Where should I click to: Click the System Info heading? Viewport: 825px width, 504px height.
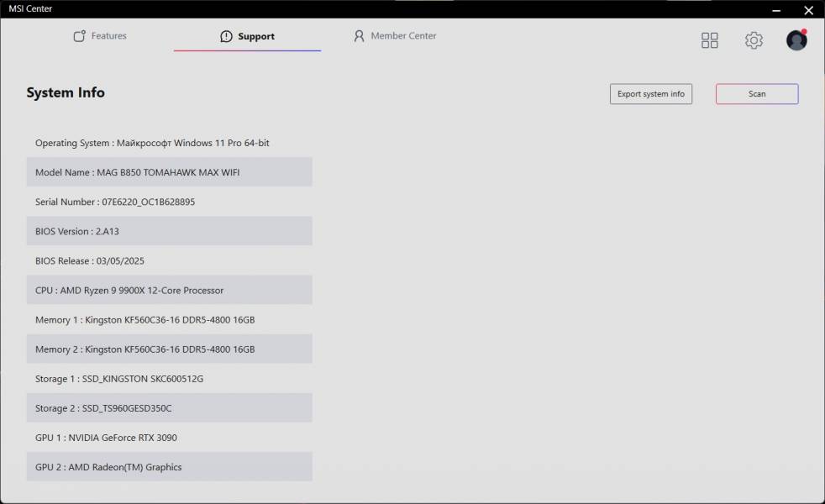point(66,92)
